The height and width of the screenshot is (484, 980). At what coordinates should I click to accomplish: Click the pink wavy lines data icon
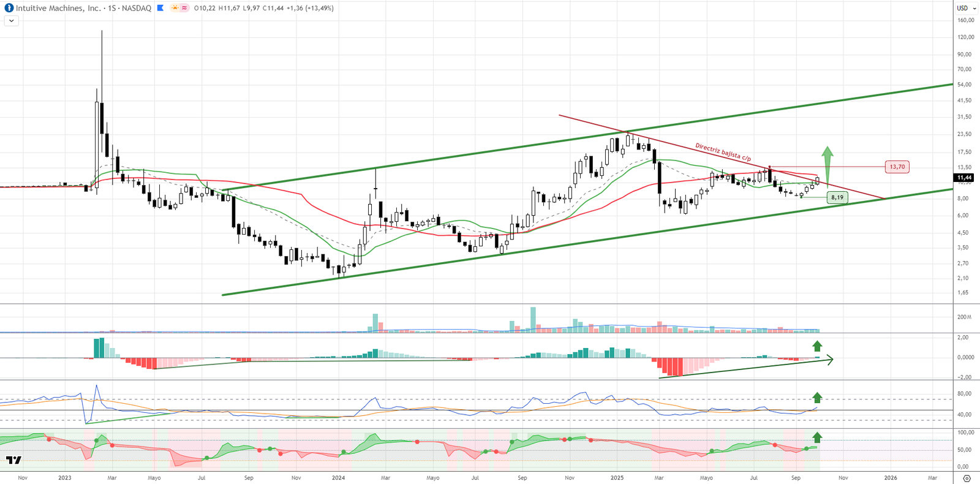pos(184,8)
